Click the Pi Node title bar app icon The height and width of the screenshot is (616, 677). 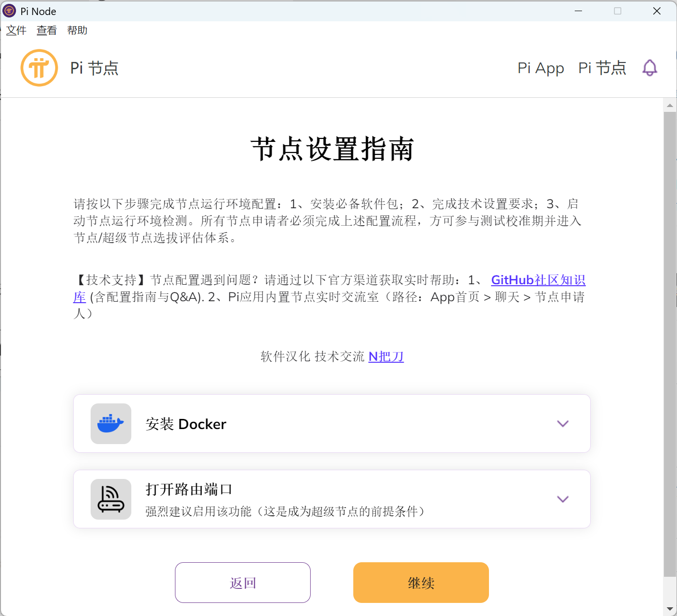9,11
